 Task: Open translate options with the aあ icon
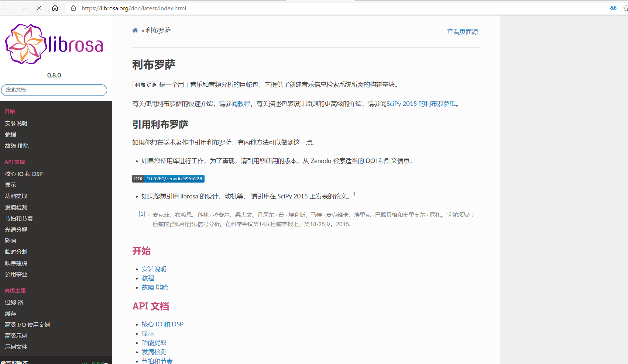(x=612, y=8)
